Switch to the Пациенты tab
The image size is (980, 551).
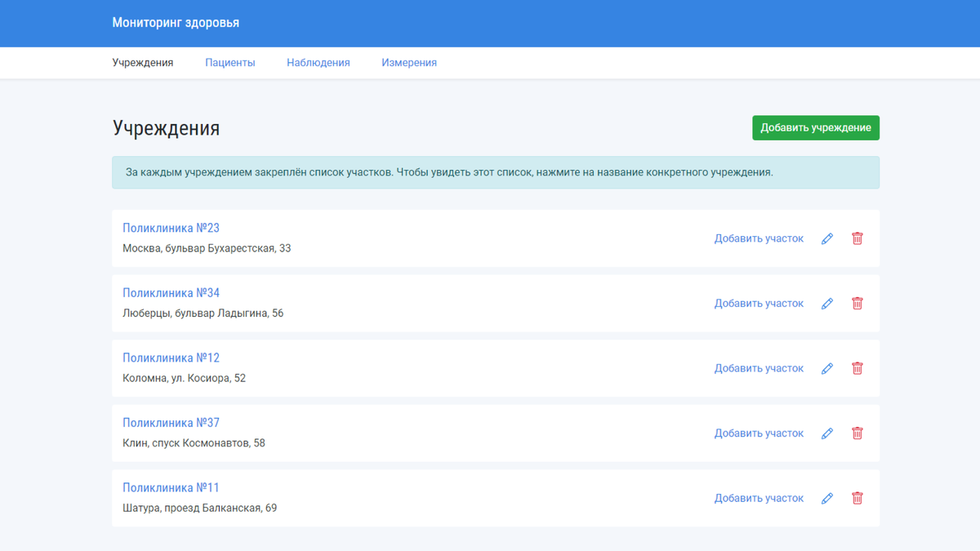tap(230, 62)
